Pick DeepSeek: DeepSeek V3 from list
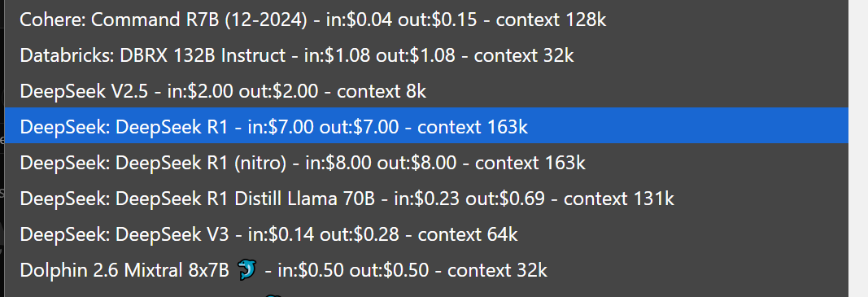 (x=426, y=234)
